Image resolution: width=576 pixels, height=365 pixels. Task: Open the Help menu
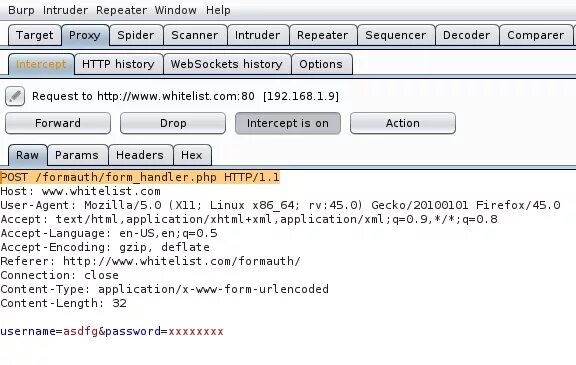point(218,10)
